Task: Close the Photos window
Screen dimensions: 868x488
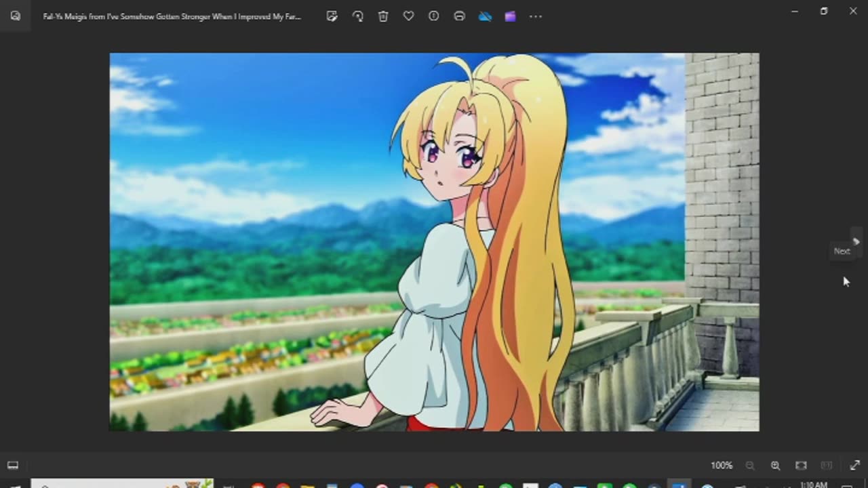Action: [853, 11]
